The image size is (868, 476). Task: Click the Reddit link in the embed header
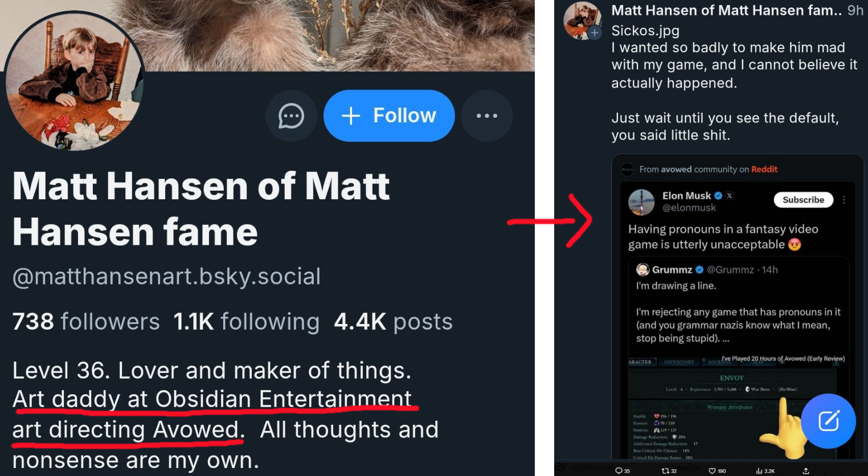[x=764, y=169]
